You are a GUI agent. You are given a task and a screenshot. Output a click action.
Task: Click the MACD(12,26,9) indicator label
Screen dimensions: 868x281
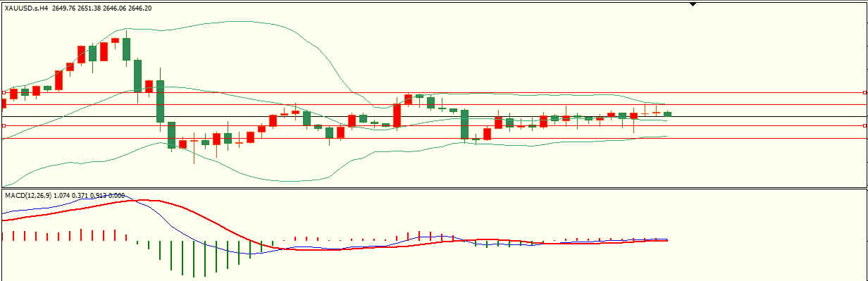click(27, 195)
